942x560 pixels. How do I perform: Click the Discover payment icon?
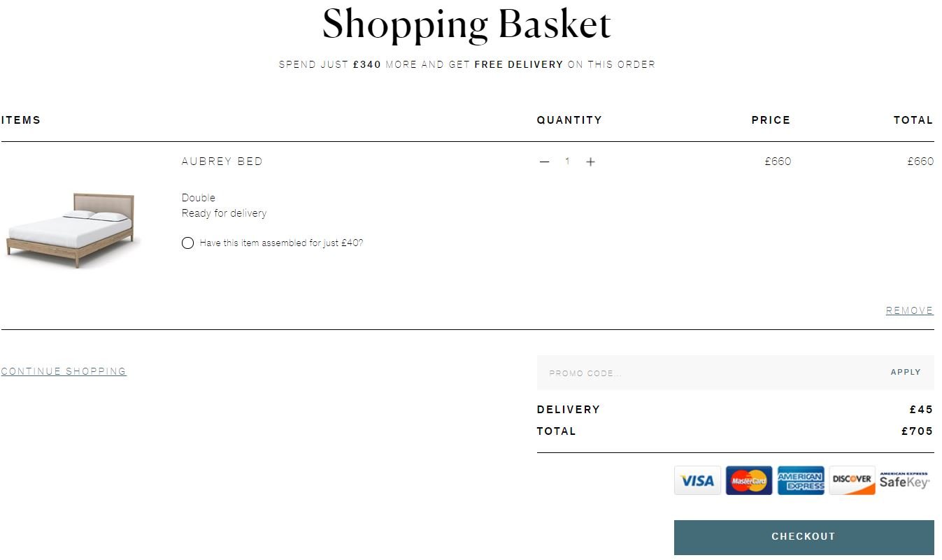coord(852,480)
